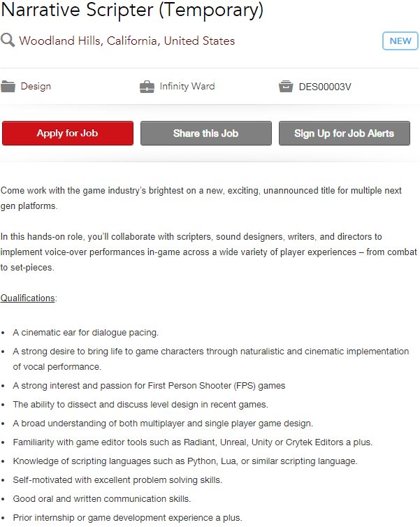The image size is (420, 527).
Task: Click the Infinity Ward studio name
Action: pyautogui.click(x=187, y=87)
